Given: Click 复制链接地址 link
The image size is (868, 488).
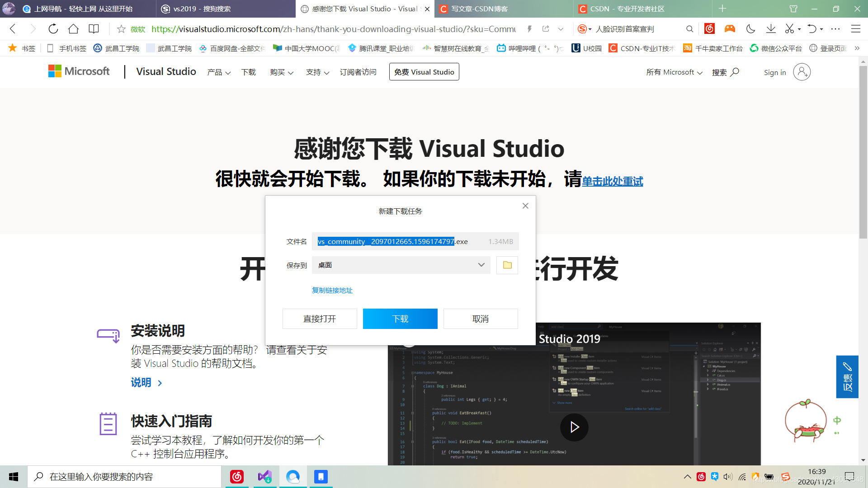Looking at the screenshot, I should [x=332, y=291].
